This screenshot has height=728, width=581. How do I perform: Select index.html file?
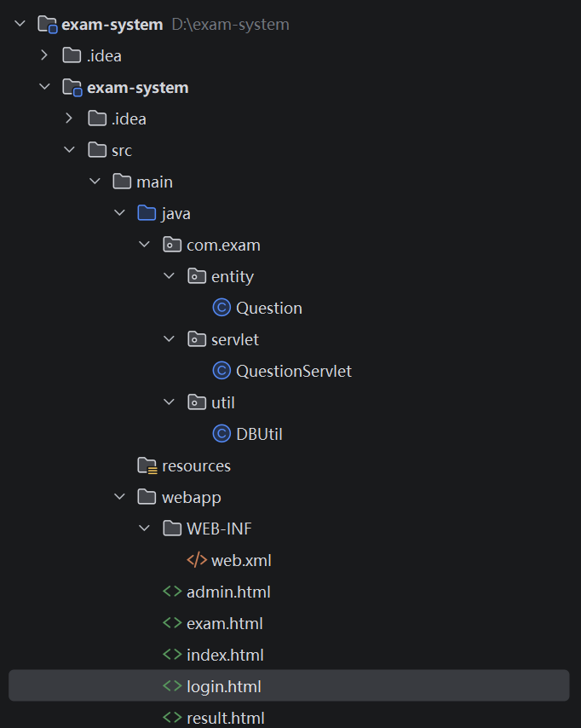[225, 655]
